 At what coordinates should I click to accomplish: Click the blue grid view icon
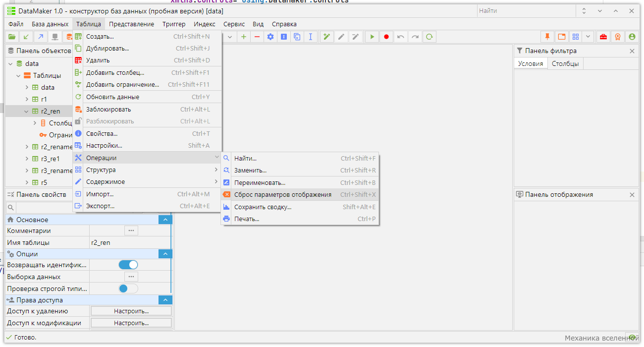(575, 37)
